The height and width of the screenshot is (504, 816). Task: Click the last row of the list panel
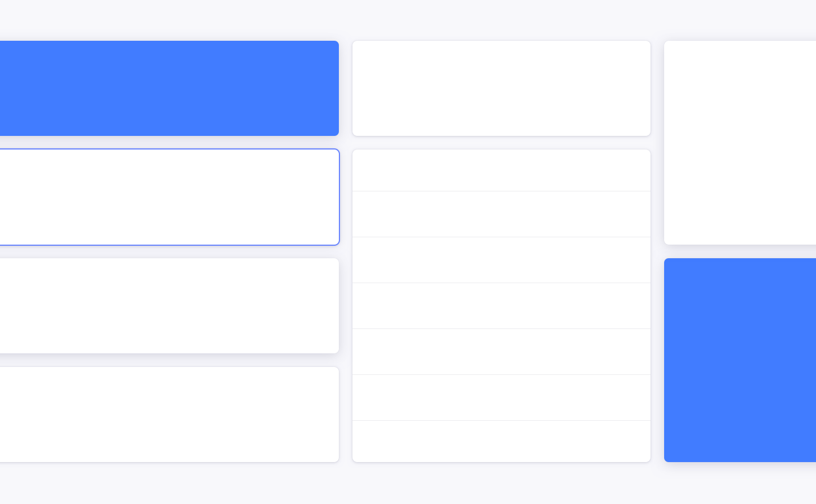coord(501,441)
